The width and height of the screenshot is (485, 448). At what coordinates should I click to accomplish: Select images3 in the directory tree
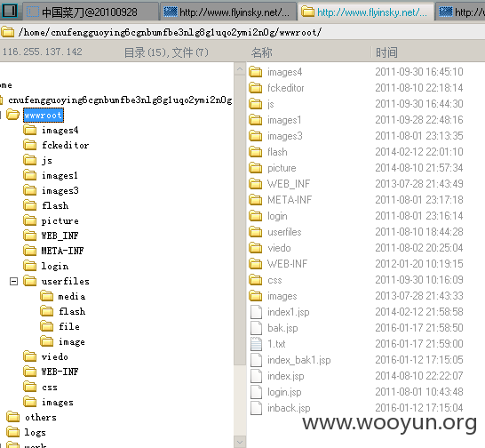(60, 190)
